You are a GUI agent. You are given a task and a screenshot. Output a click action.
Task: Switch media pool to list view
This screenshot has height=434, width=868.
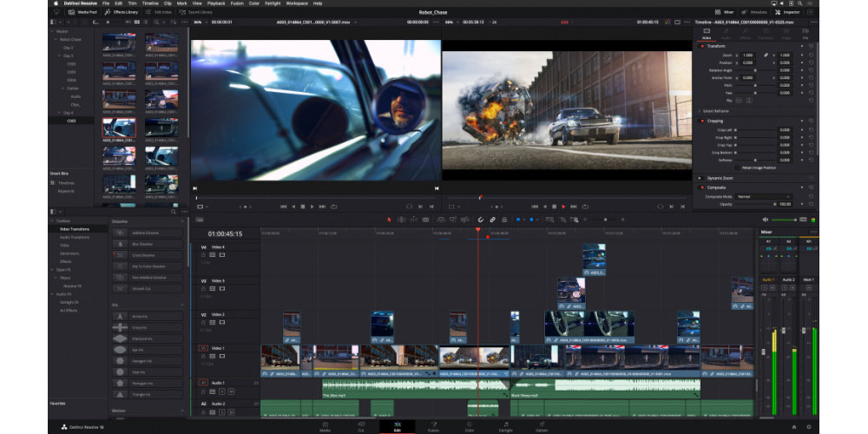(x=146, y=23)
